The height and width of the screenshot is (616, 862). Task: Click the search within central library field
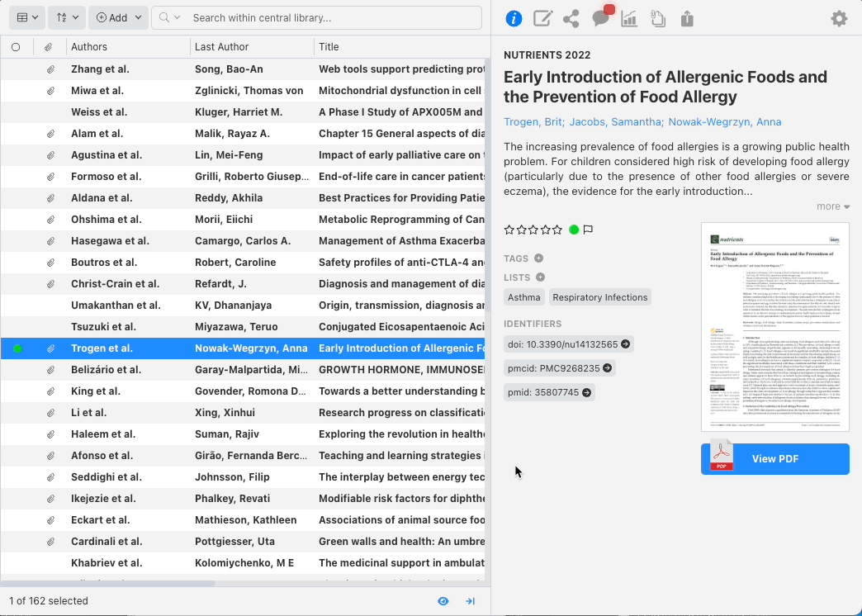(330, 17)
